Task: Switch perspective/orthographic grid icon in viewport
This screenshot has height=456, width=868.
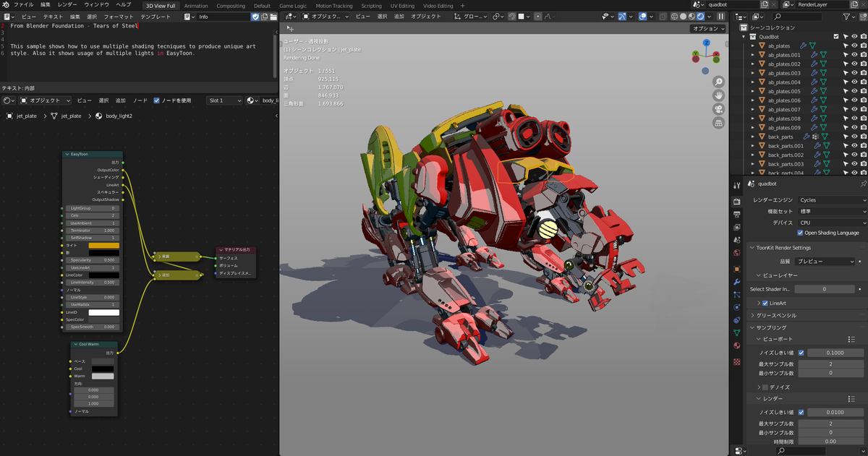Action: 719,123
